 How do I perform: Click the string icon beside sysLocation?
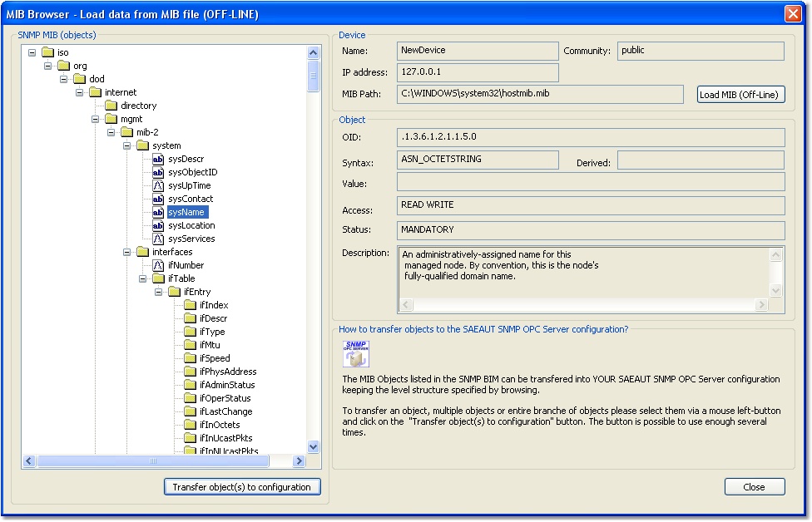pos(158,225)
